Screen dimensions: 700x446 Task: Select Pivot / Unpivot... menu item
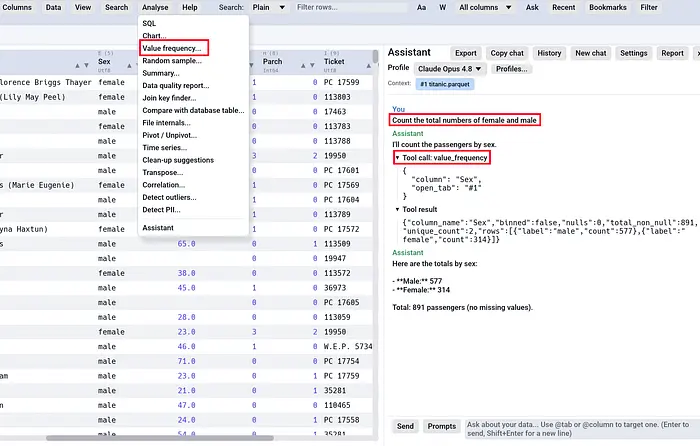[x=193, y=135]
